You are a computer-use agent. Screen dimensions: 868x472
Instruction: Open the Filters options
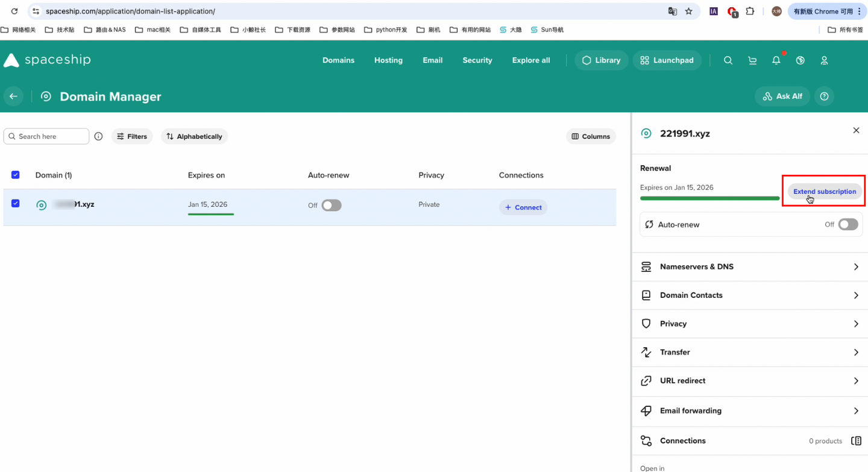point(132,136)
